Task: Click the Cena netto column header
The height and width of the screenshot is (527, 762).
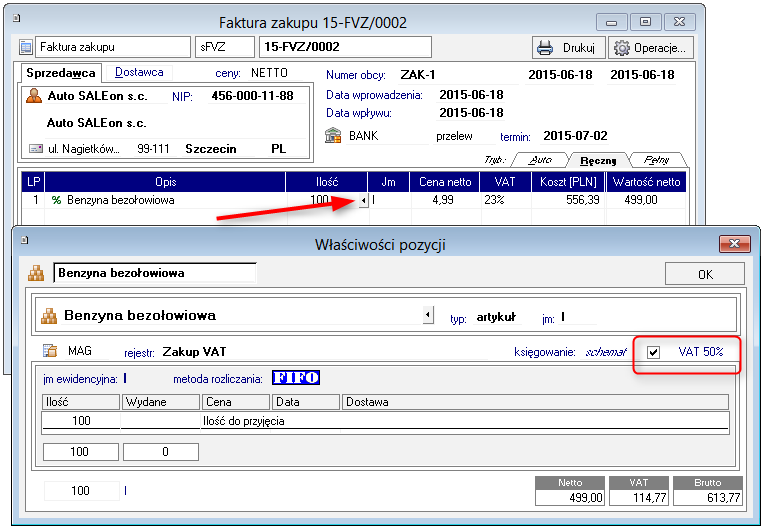Action: tap(445, 182)
